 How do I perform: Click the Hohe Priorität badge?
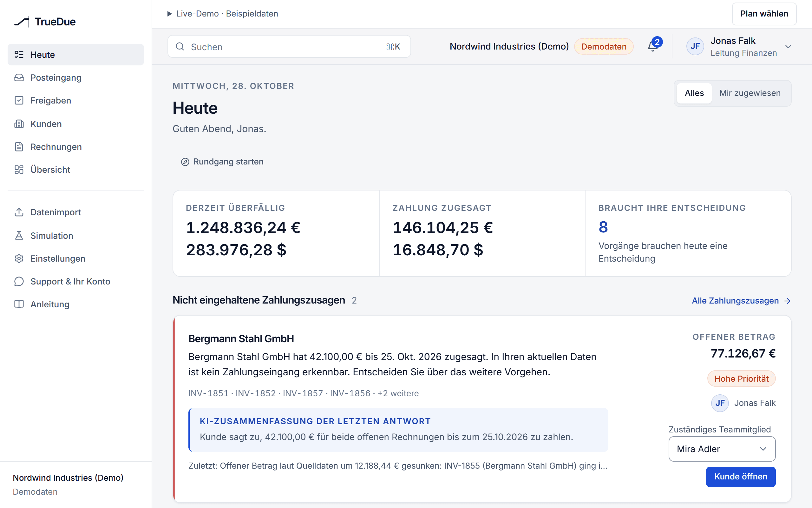pos(741,379)
